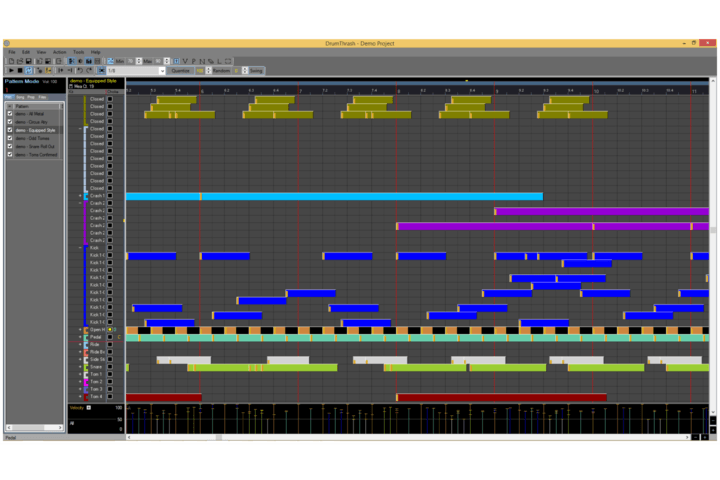720x480 pixels.
Task: Click the Random button
Action: 222,70
